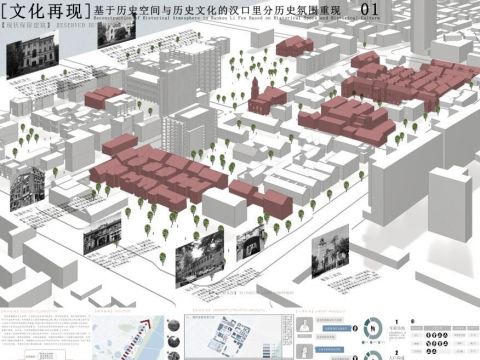Click the poster title 文化再现
Image resolution: width=480 pixels, height=360 pixels.
[46, 10]
